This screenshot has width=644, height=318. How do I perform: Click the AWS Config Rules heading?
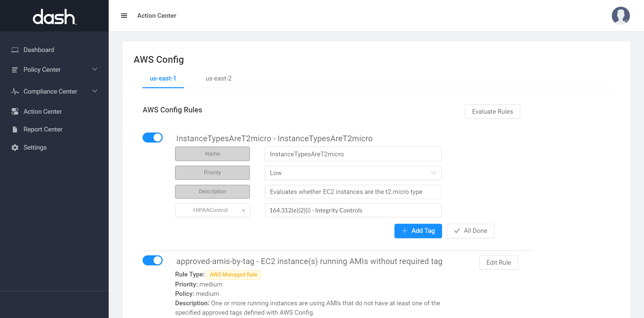point(172,110)
